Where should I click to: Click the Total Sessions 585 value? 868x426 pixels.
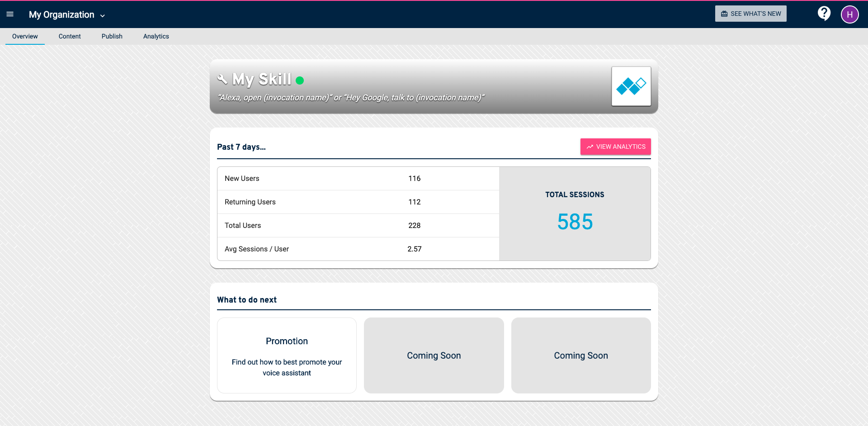point(575,222)
